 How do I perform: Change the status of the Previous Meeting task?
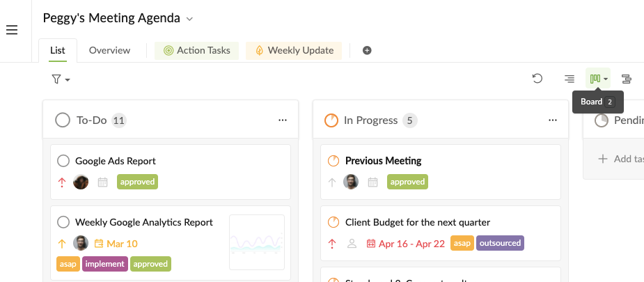(333, 161)
